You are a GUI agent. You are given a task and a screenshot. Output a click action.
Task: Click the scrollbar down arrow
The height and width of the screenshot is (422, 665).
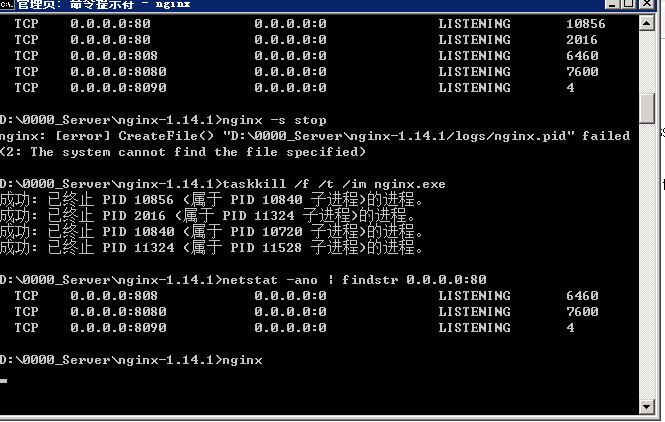point(646,407)
